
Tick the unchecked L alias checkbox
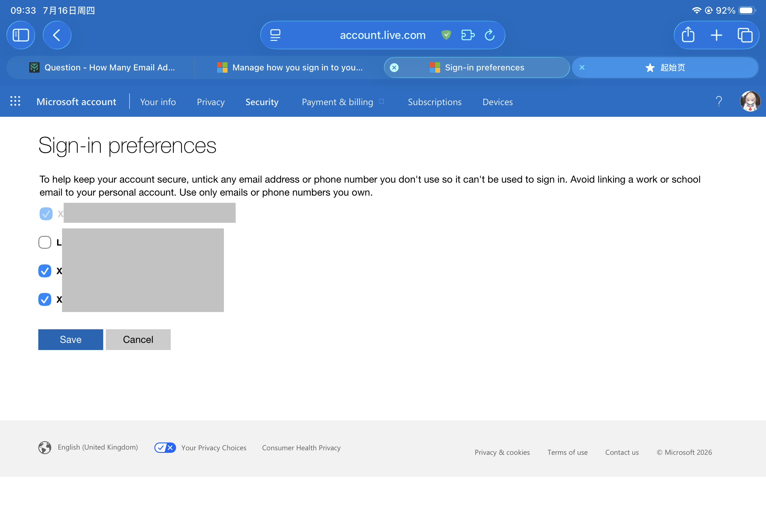[45, 242]
